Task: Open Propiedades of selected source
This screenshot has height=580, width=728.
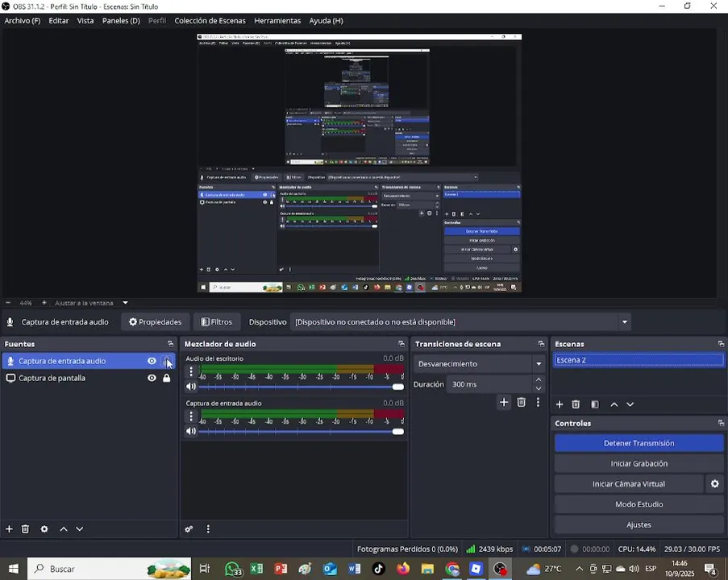Action: (x=155, y=322)
